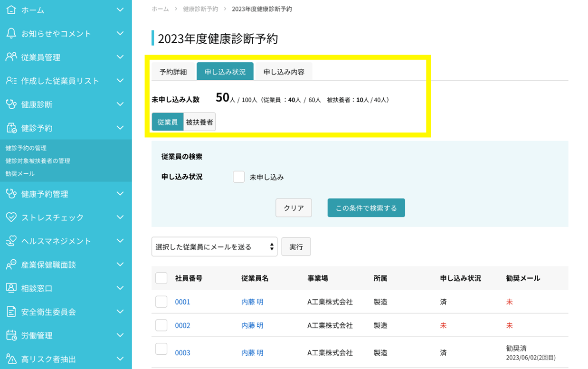Open 健診予約の管理 submenu item
This screenshot has width=588, height=369.
(x=26, y=148)
